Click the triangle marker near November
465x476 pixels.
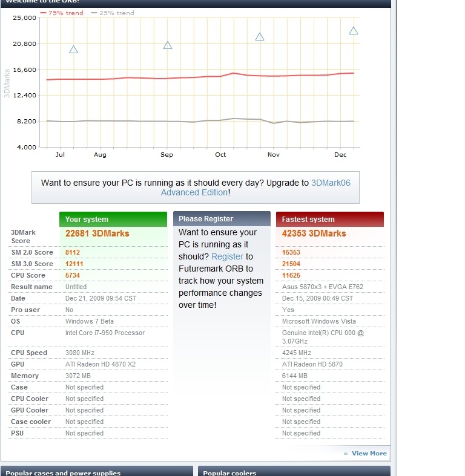[260, 37]
